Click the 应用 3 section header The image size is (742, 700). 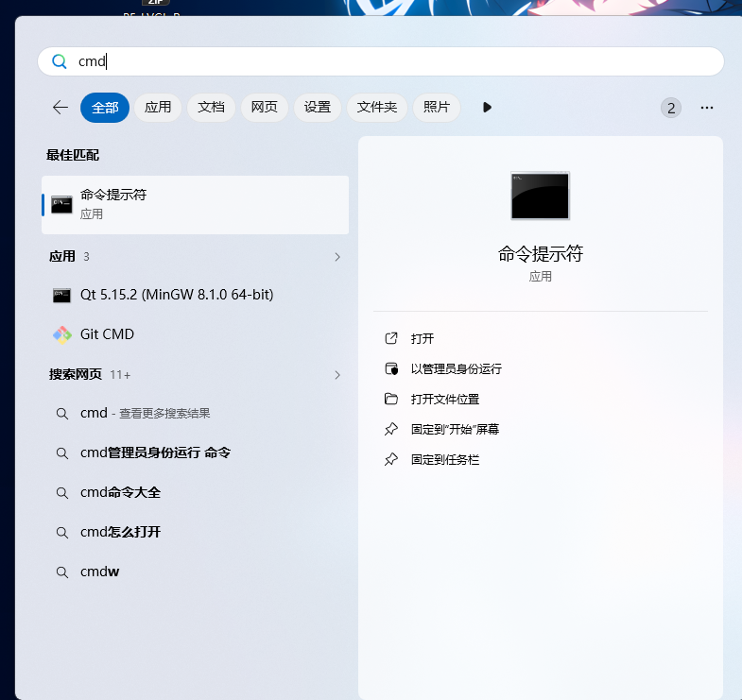click(196, 256)
